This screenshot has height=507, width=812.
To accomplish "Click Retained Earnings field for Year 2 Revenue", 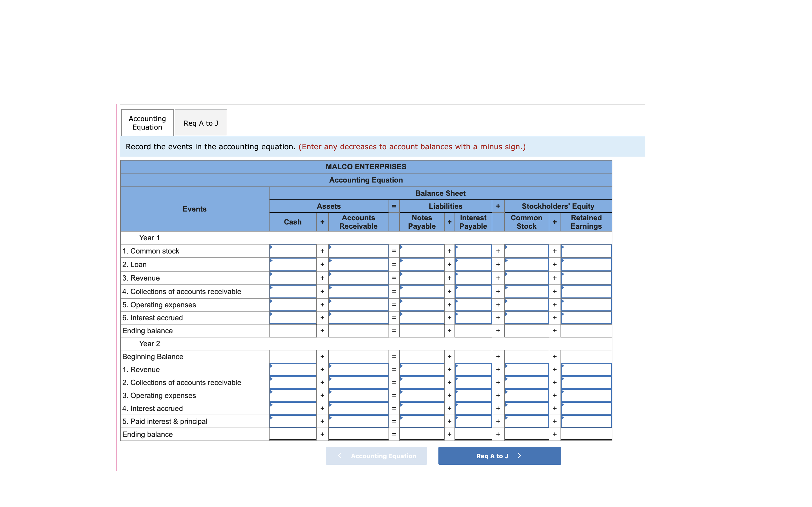I will click(586, 370).
